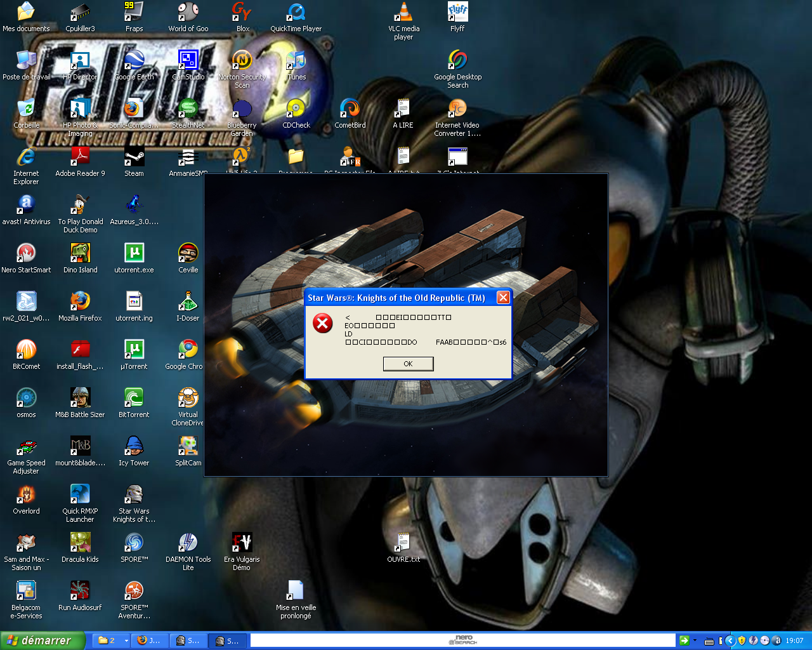Click the 19:07 clock in system tray

coord(794,640)
